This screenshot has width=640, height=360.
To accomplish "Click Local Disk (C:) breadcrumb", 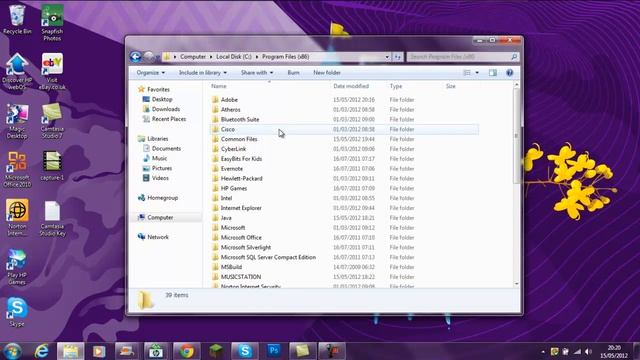I will tap(234, 57).
